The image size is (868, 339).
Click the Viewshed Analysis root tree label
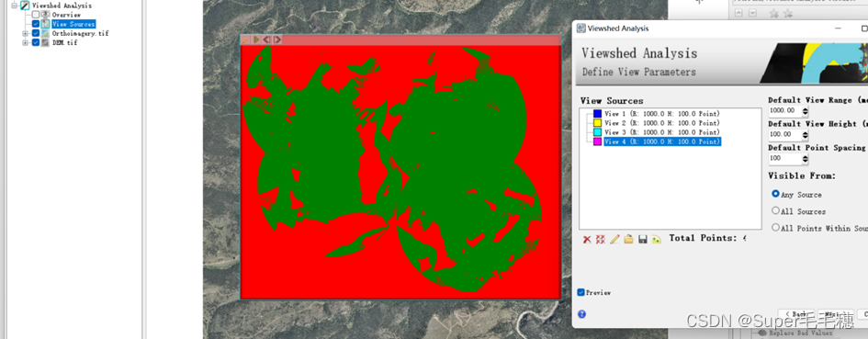pyautogui.click(x=62, y=6)
